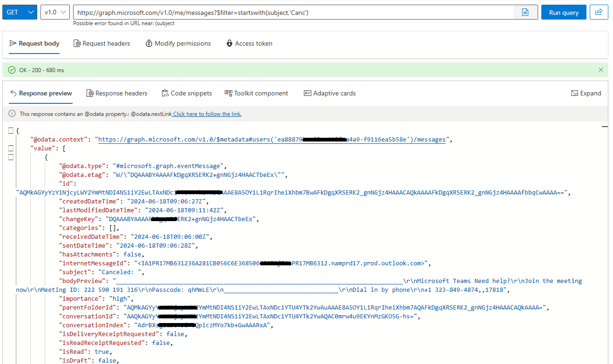Open the Adaptive cards tab
This screenshot has width=613, height=364.
pos(330,93)
